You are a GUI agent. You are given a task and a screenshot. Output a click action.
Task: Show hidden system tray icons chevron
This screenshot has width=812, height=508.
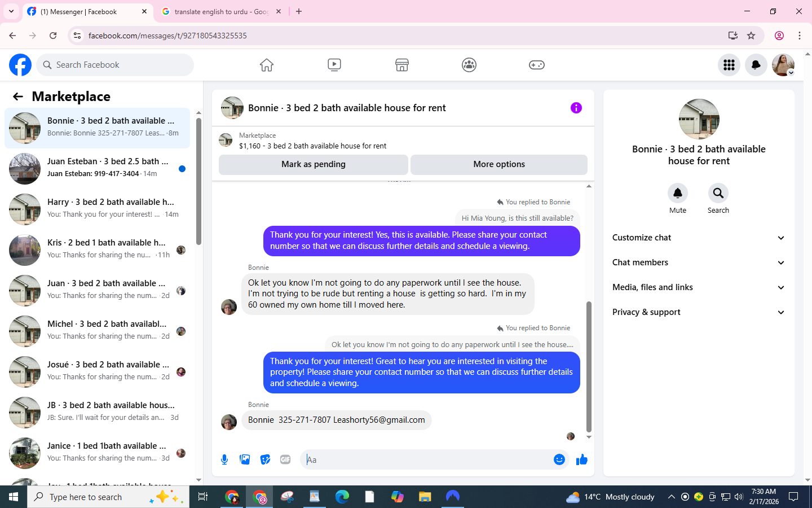click(671, 497)
